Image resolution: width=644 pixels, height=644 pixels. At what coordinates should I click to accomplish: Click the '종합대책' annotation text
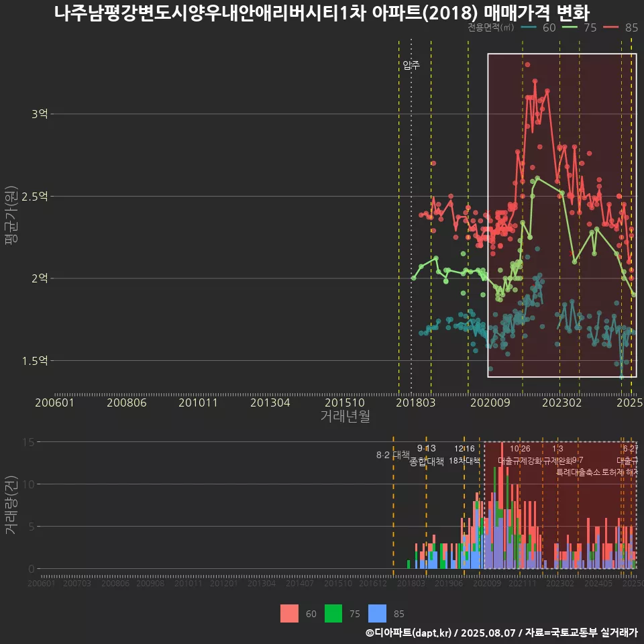click(x=427, y=462)
